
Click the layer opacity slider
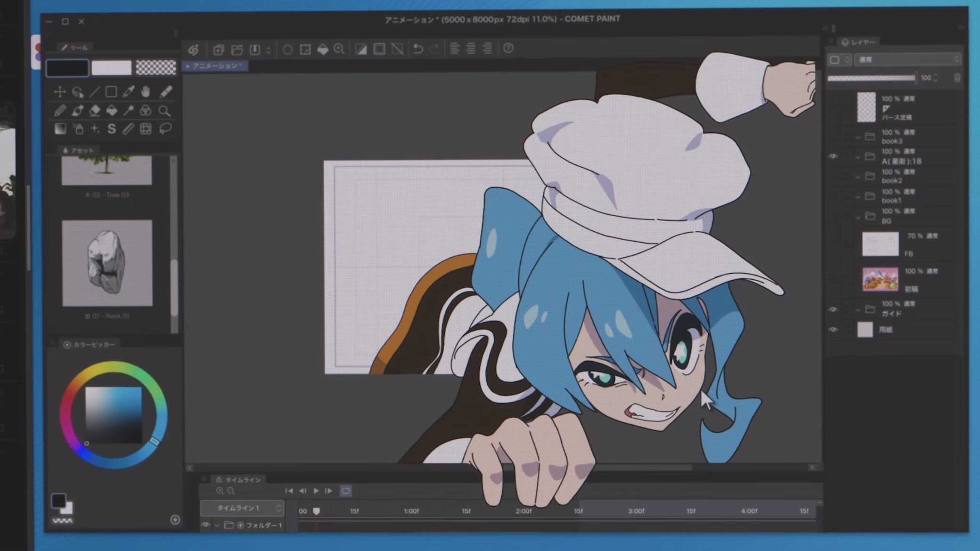click(x=872, y=78)
